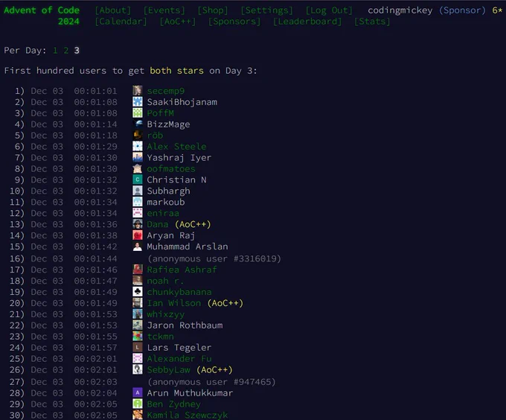This screenshot has width=506, height=420.
Task: Click Dana's avatar icon
Action: coord(138,224)
